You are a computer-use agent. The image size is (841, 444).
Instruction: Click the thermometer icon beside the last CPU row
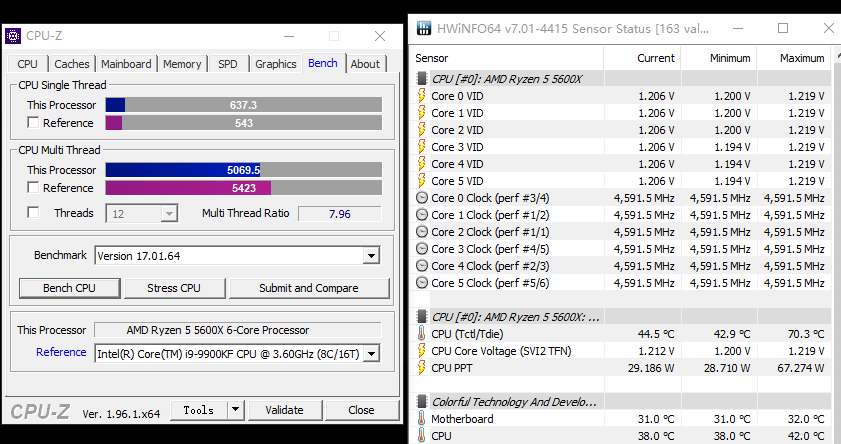point(422,435)
